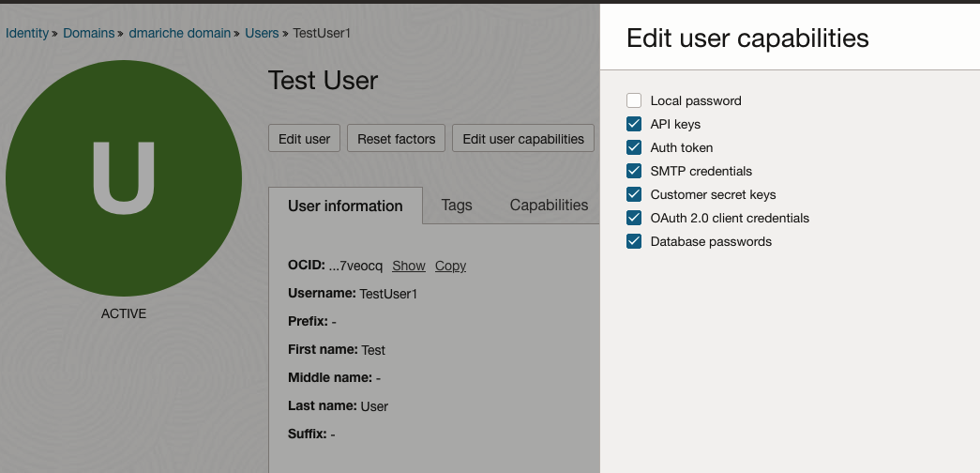Uncheck Customer secret keys option
The image size is (980, 473).
pyautogui.click(x=634, y=194)
